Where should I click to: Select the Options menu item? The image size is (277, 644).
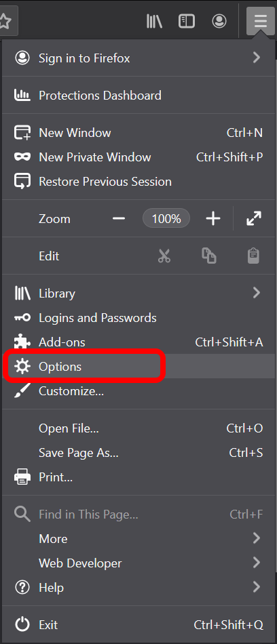coord(138,366)
